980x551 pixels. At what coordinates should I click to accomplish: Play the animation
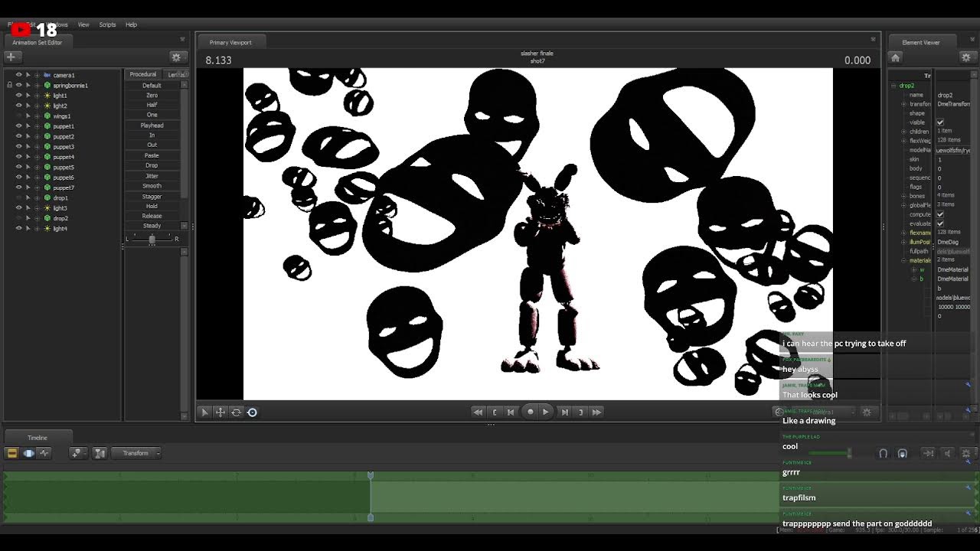(x=546, y=412)
